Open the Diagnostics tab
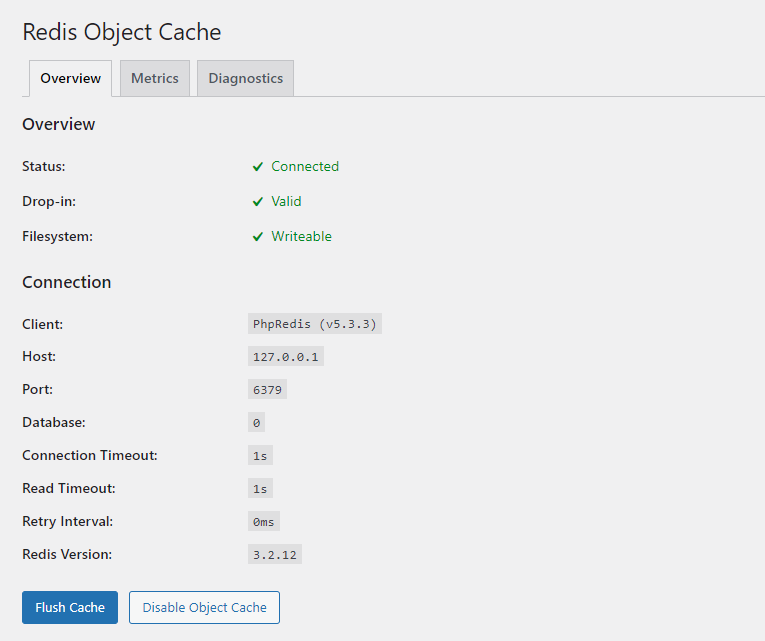This screenshot has width=765, height=641. point(245,78)
